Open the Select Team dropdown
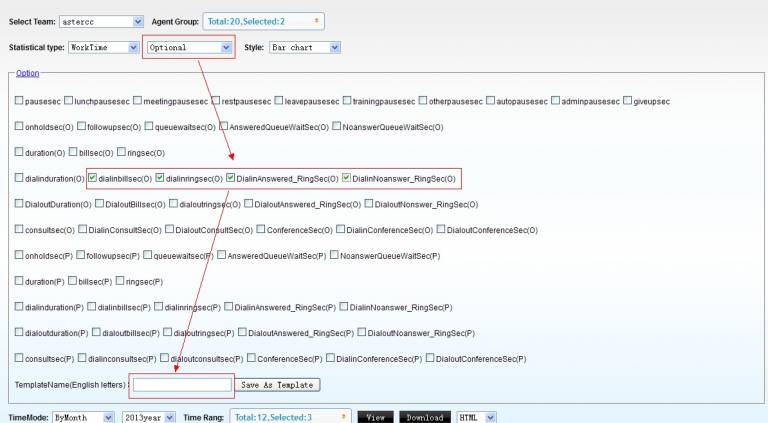The width and height of the screenshot is (768, 423). 101,22
